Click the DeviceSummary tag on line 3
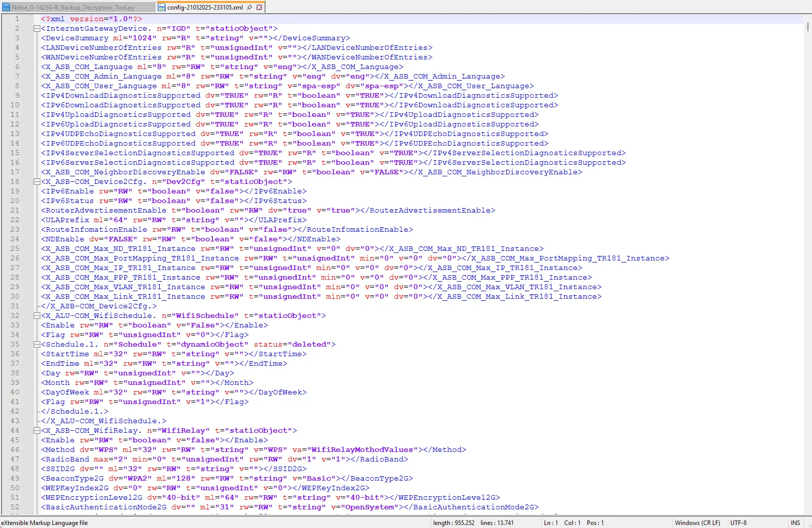Viewport: 812px width, 528px height. tap(75, 38)
